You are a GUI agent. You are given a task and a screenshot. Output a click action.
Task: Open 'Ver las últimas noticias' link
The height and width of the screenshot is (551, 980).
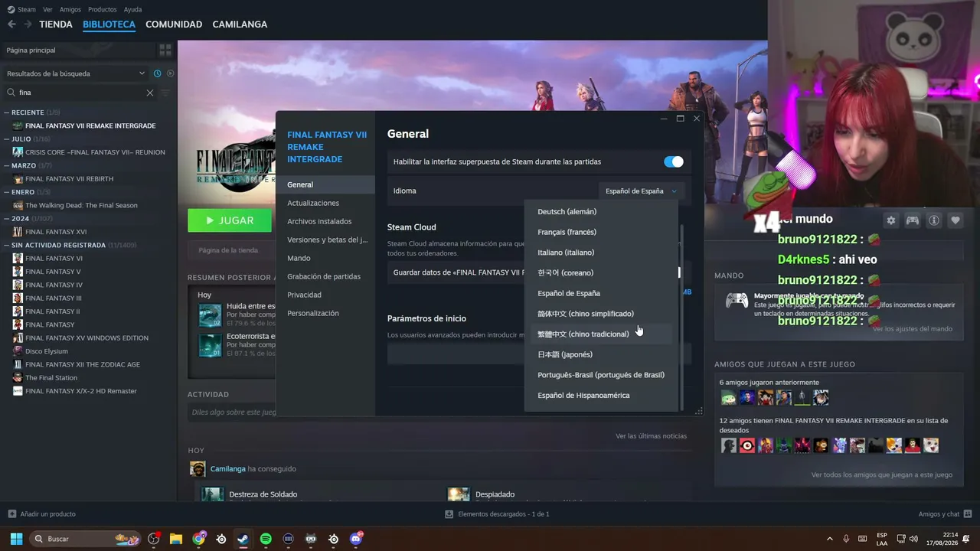651,436
